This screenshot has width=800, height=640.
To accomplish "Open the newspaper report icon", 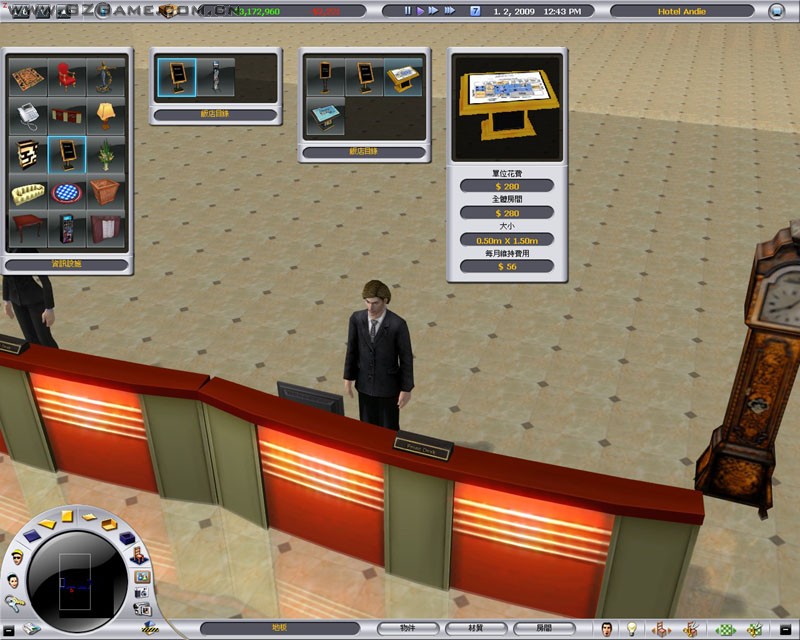I will pos(32,628).
